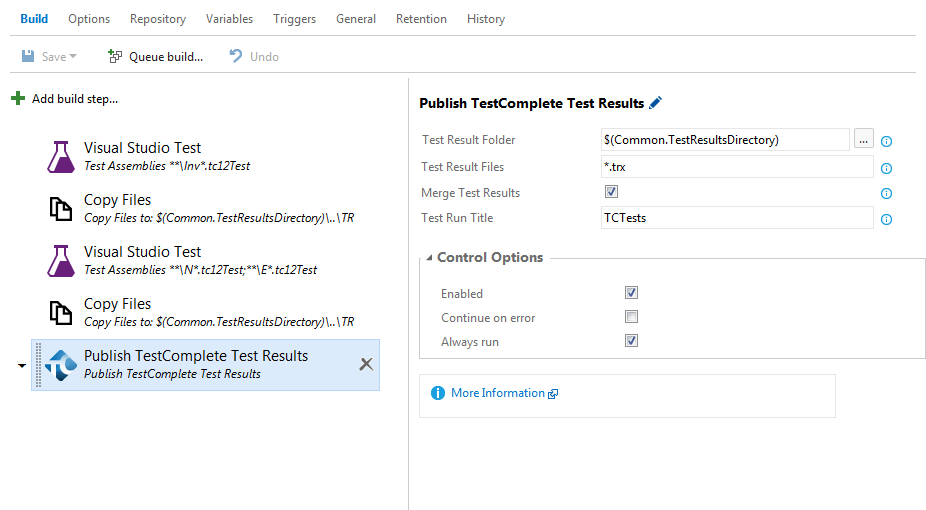Enable Continue on error checkbox
This screenshot has height=510, width=926.
(631, 317)
